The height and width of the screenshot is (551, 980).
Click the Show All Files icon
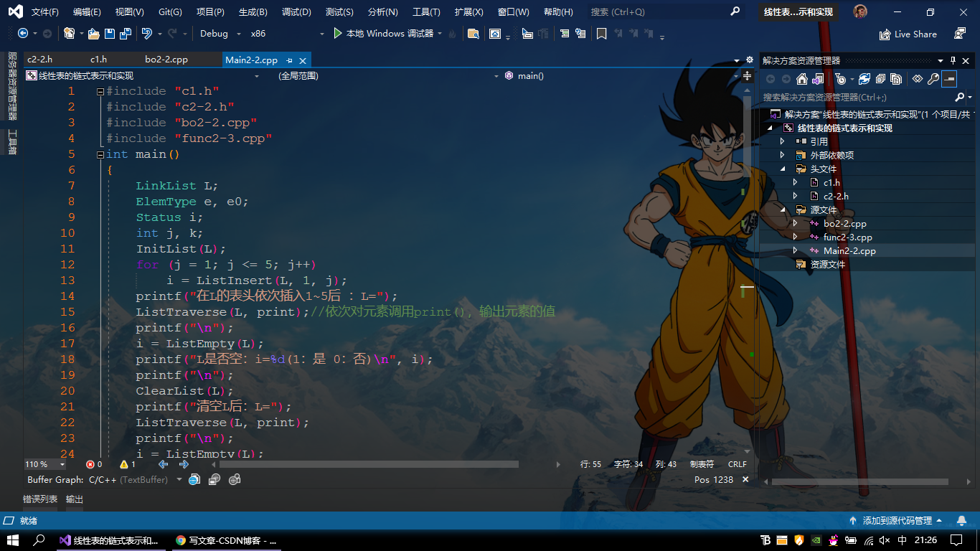point(895,79)
